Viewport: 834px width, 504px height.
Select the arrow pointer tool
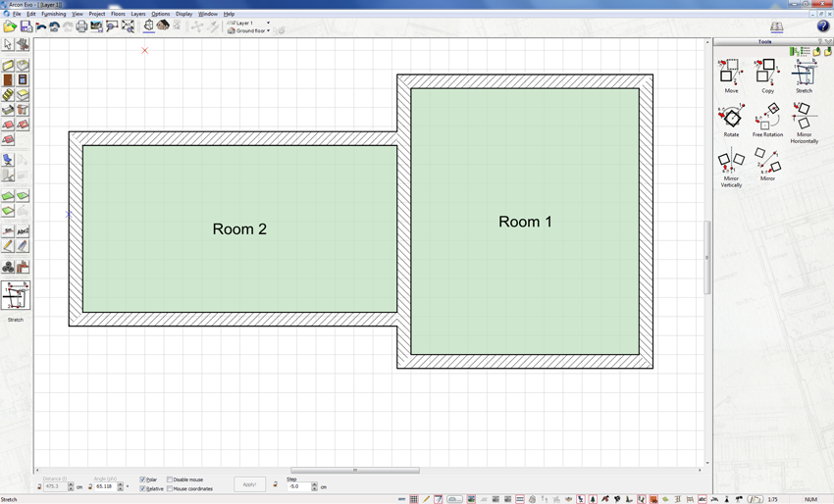[8, 45]
